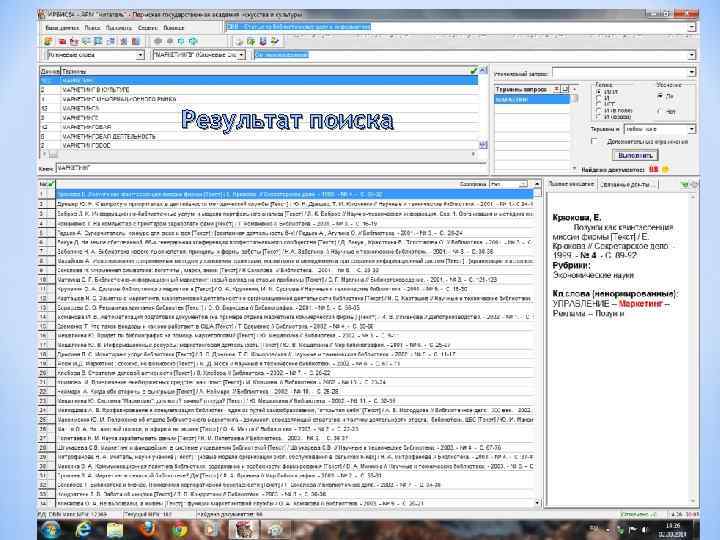The width and height of the screenshot is (720, 540).
Task: Toggle Дополнительные ограничения checkbox
Action: [595, 141]
